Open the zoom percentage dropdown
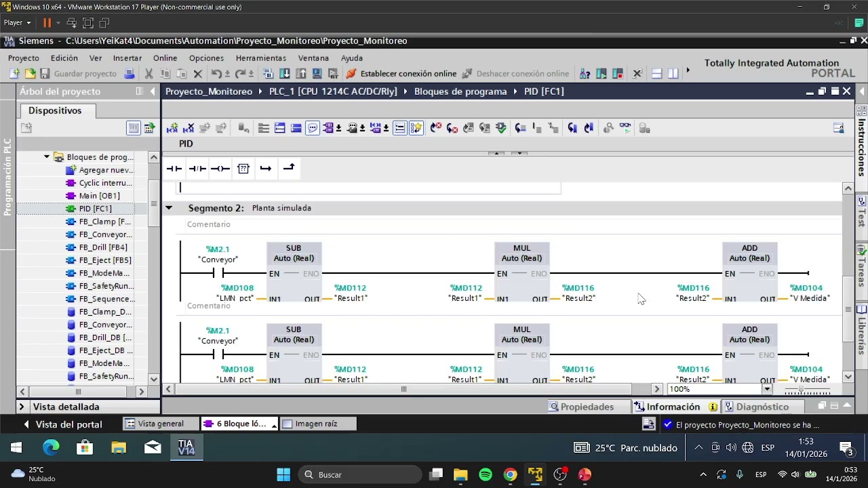The height and width of the screenshot is (488, 868). tap(768, 389)
